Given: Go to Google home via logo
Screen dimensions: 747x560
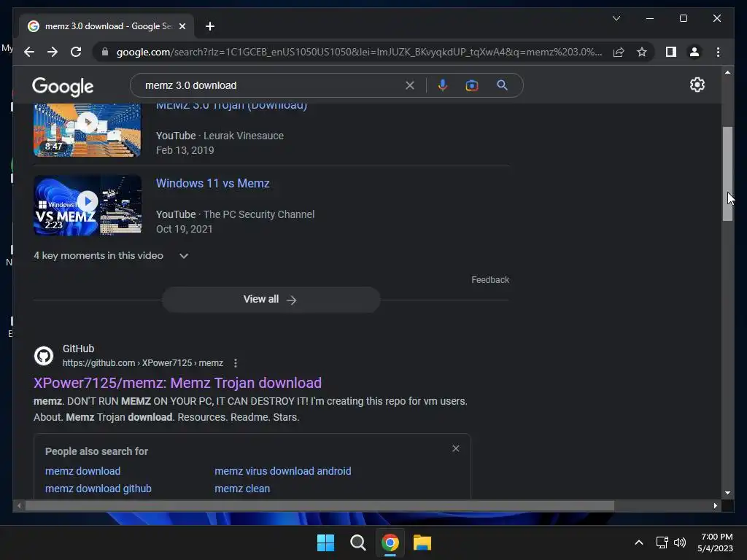Looking at the screenshot, I should [x=63, y=86].
